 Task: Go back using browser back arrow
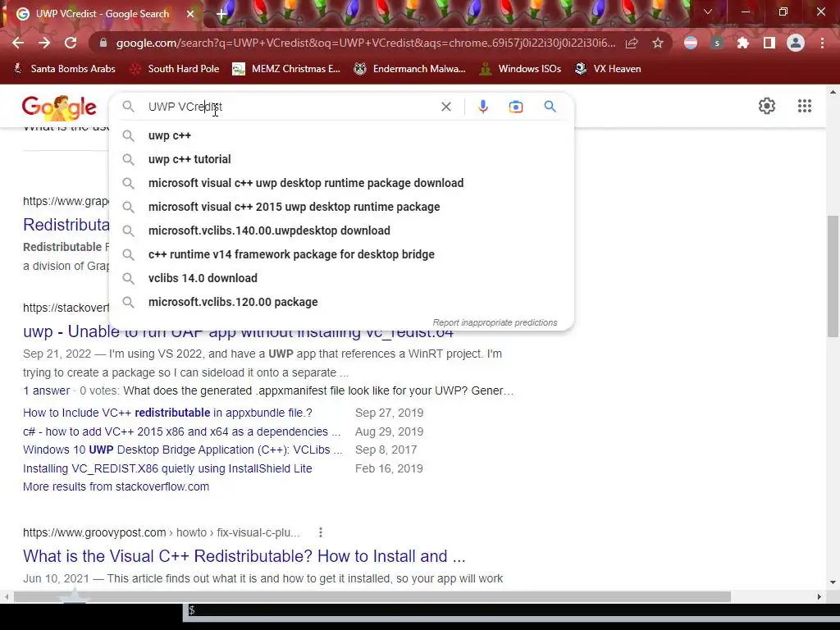[x=18, y=43]
